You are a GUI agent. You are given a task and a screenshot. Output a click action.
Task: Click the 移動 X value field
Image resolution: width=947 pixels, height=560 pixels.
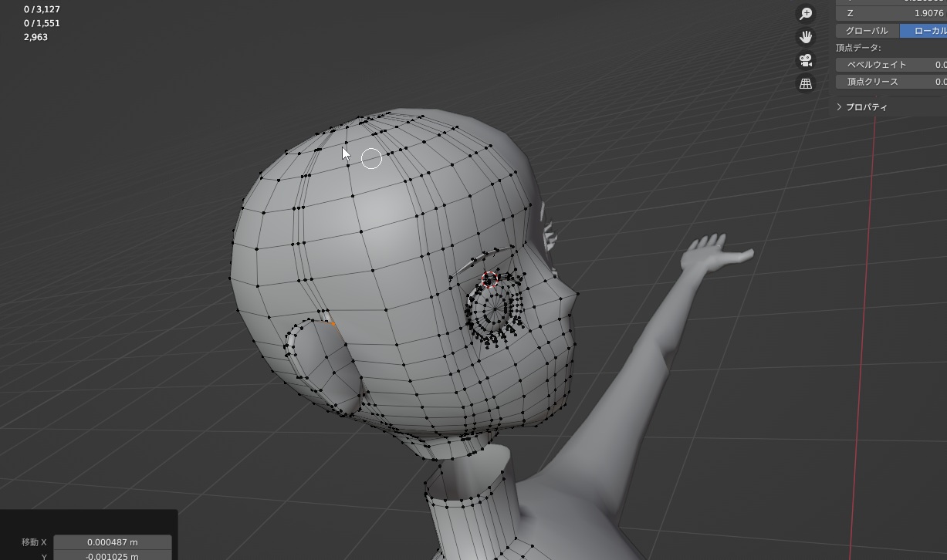113,542
